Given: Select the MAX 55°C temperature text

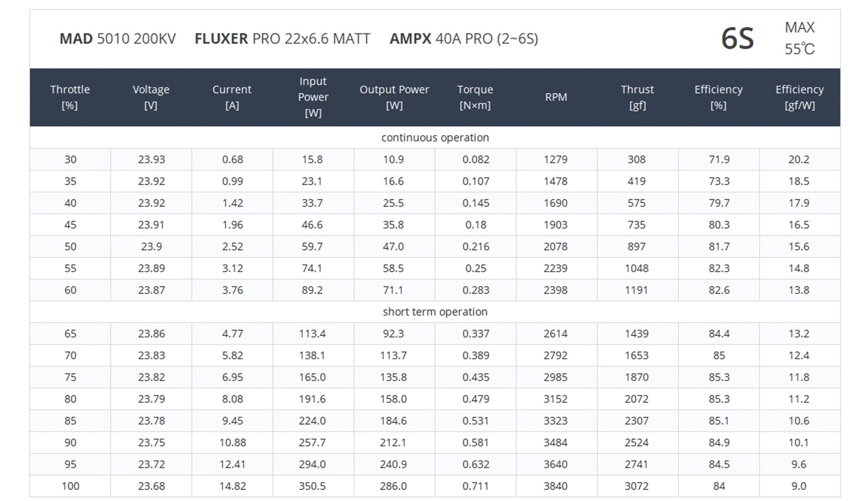Looking at the screenshot, I should click(799, 38).
